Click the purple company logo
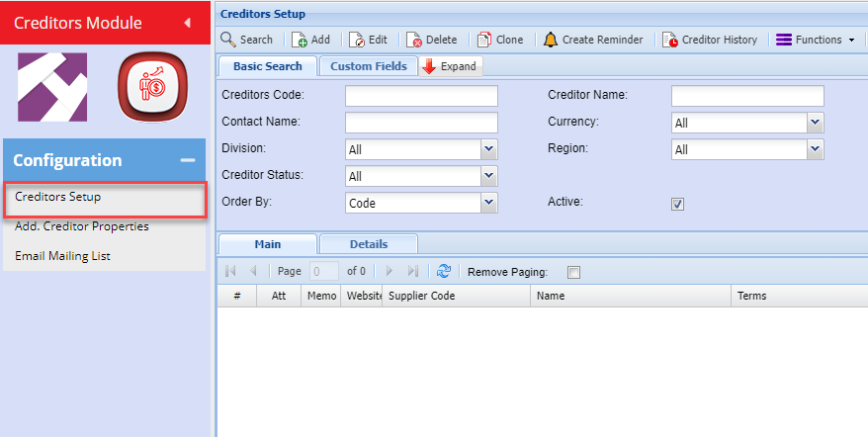 click(52, 87)
